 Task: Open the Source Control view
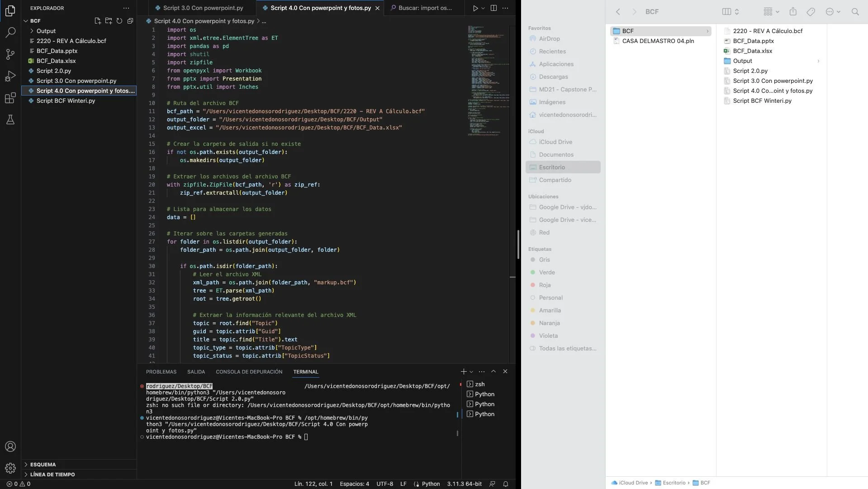coord(10,54)
